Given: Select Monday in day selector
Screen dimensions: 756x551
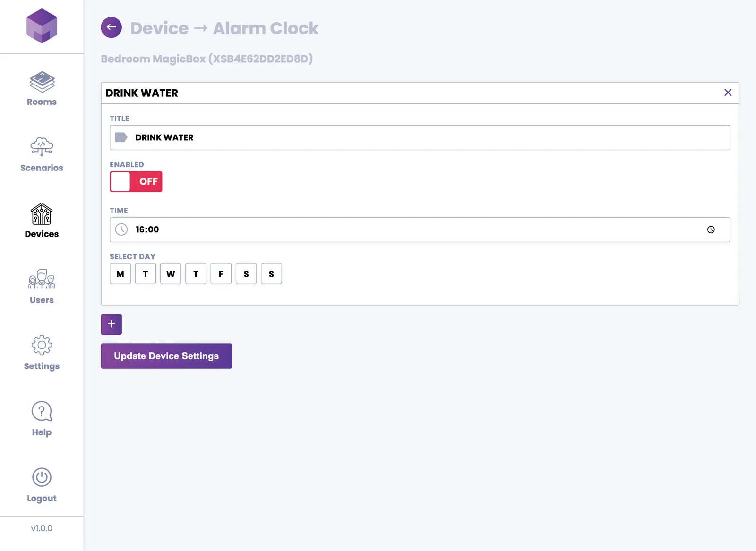Looking at the screenshot, I should click(x=120, y=274).
